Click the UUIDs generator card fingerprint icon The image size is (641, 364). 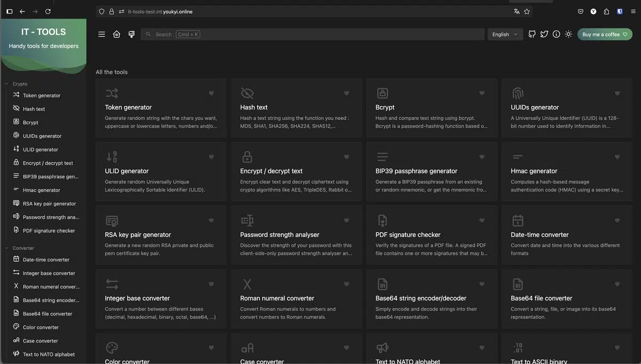518,93
